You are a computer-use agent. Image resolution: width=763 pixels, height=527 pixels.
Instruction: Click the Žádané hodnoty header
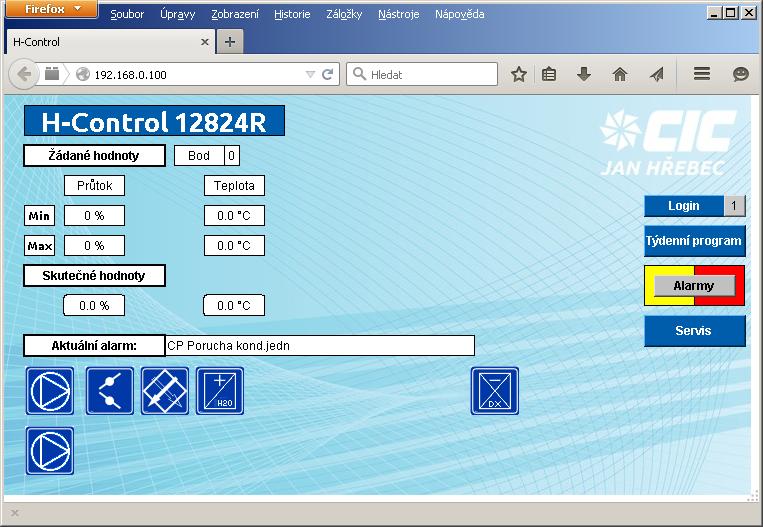[94, 156]
